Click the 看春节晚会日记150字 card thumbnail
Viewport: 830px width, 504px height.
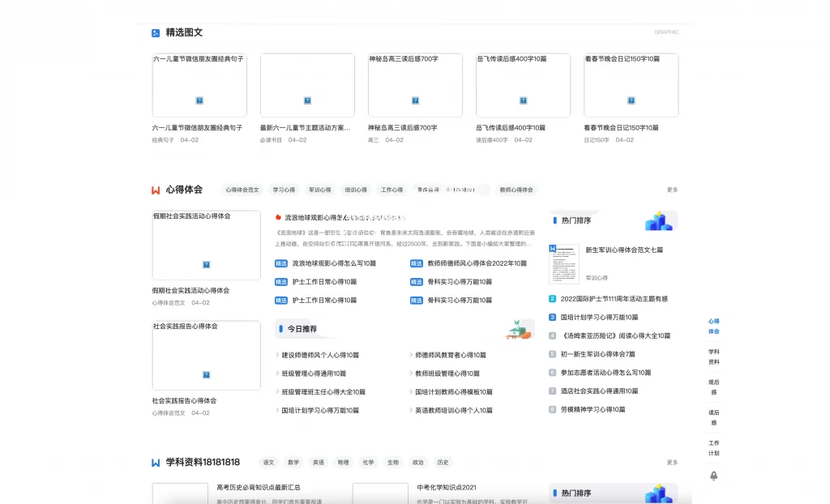[631, 84]
